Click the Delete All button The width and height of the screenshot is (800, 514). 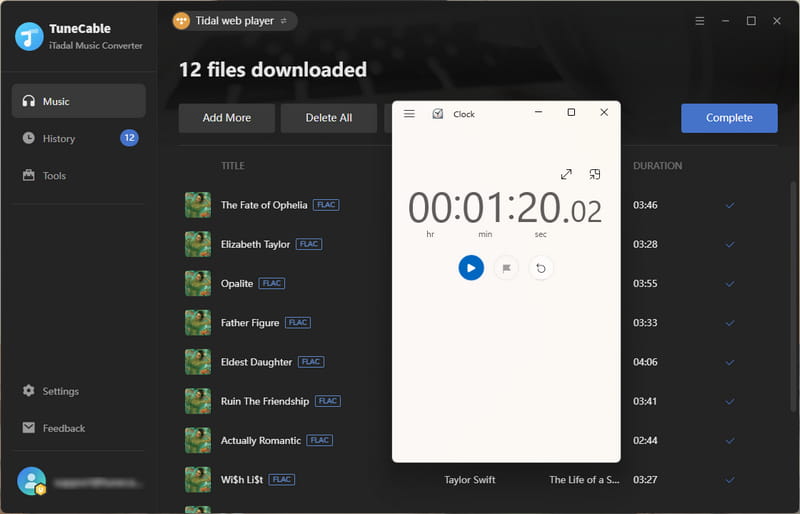click(x=329, y=118)
